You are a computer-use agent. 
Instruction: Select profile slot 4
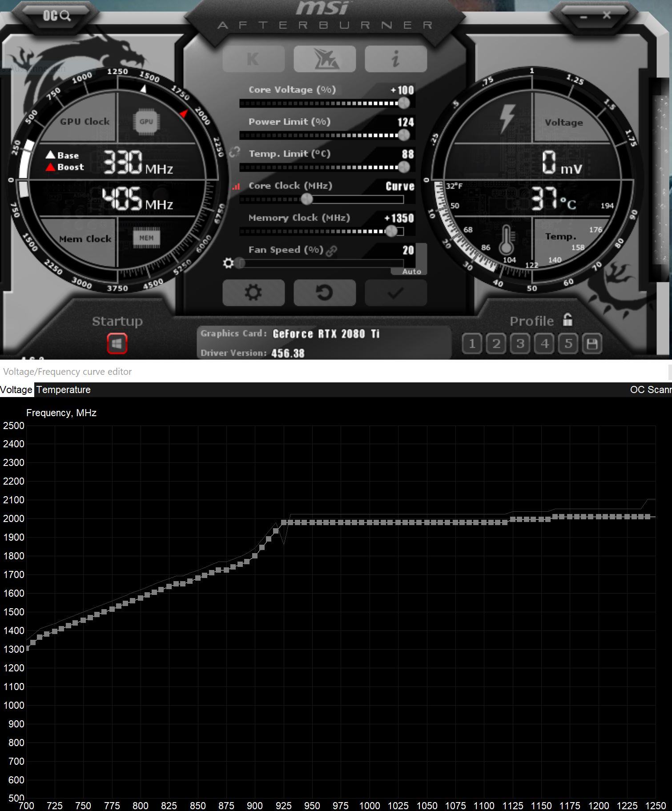coord(544,343)
